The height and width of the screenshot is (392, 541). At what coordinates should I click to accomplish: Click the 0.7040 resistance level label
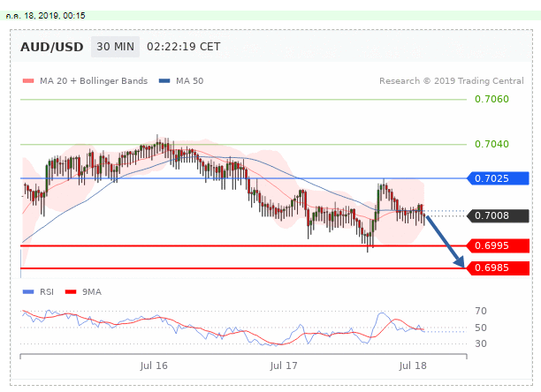click(x=491, y=144)
